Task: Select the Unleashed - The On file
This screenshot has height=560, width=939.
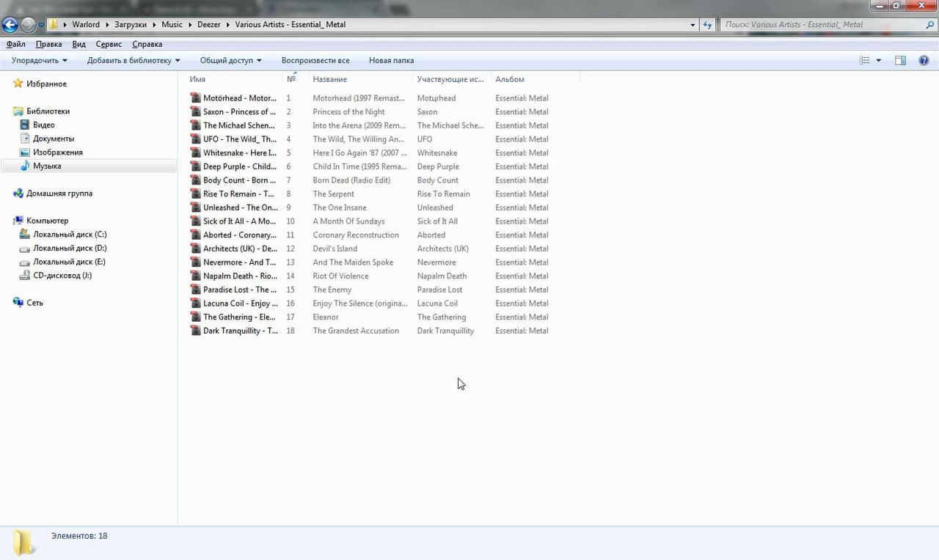Action: 234,208
